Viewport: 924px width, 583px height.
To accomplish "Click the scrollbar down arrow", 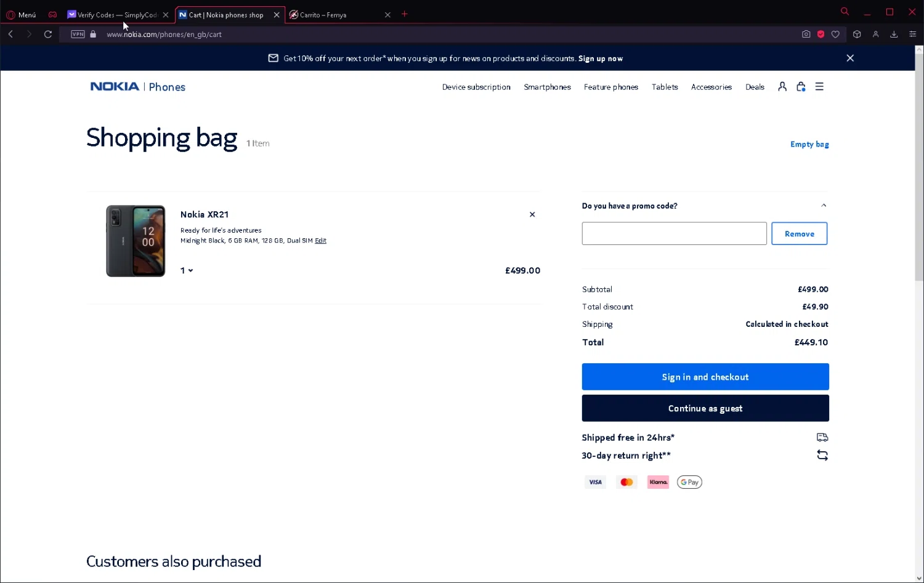I will click(x=919, y=578).
